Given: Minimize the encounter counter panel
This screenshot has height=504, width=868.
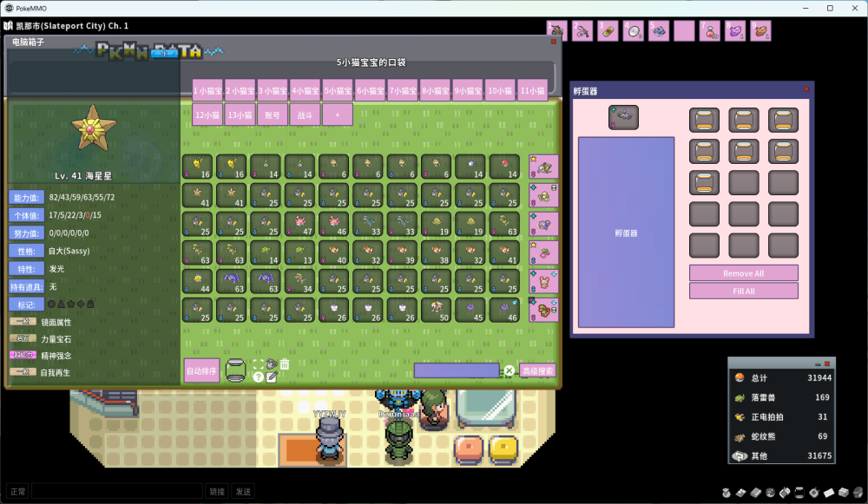Looking at the screenshot, I should click(818, 363).
